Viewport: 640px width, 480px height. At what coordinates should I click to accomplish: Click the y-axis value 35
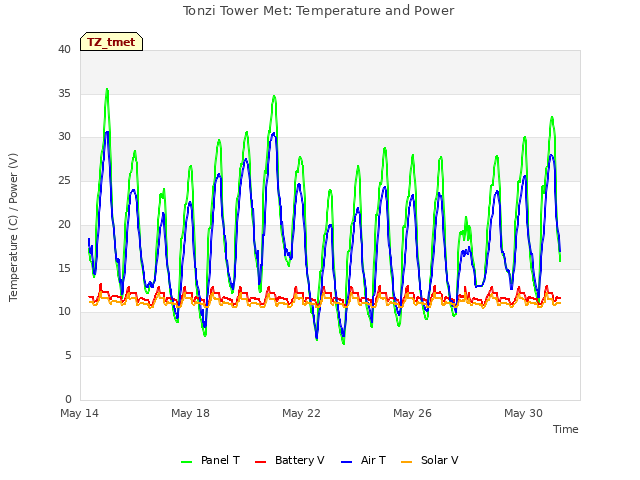click(64, 93)
